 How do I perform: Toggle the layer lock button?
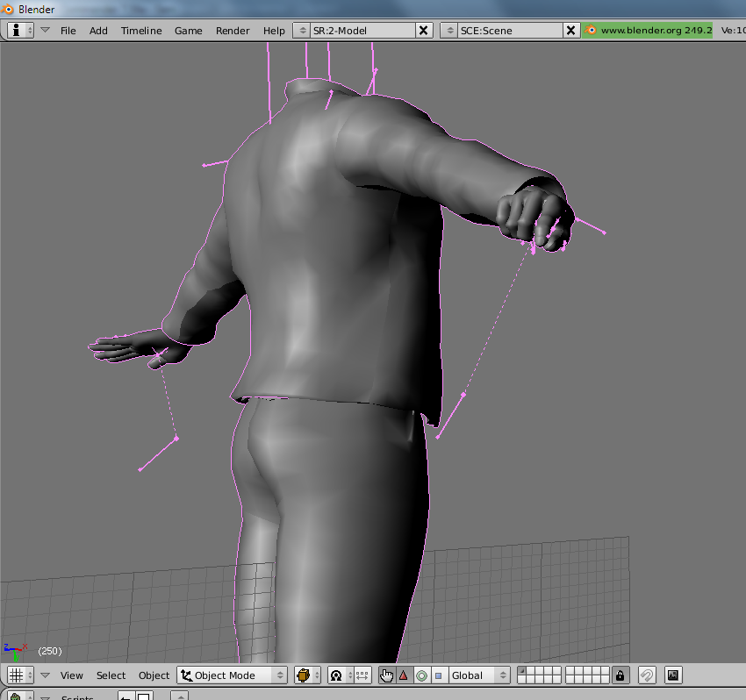(x=620, y=675)
